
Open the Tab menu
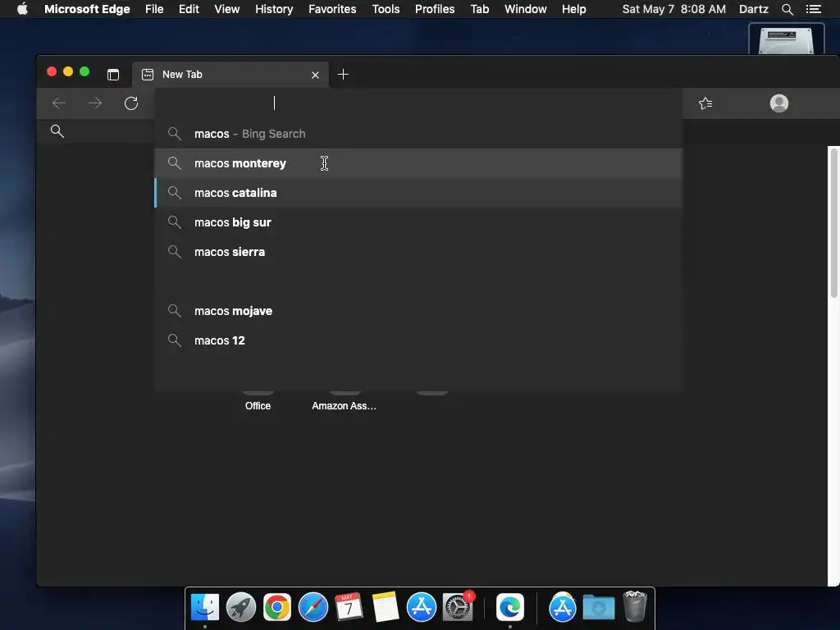pyautogui.click(x=479, y=9)
